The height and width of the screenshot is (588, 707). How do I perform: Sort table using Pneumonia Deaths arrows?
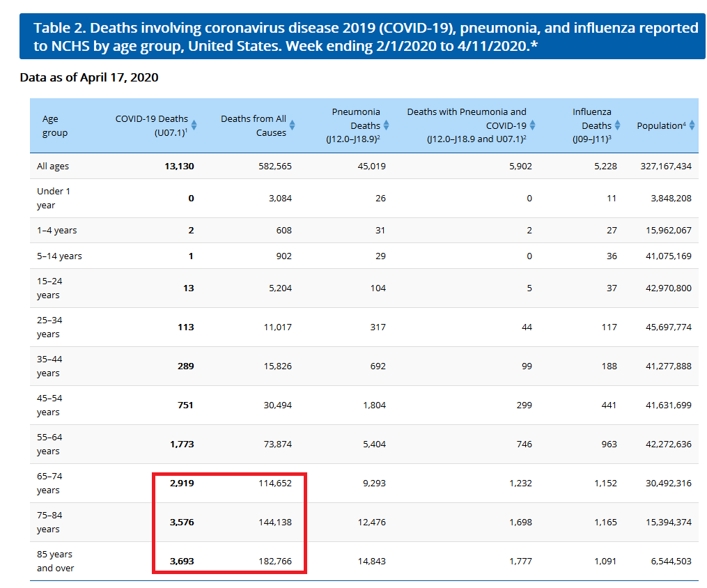[386, 125]
